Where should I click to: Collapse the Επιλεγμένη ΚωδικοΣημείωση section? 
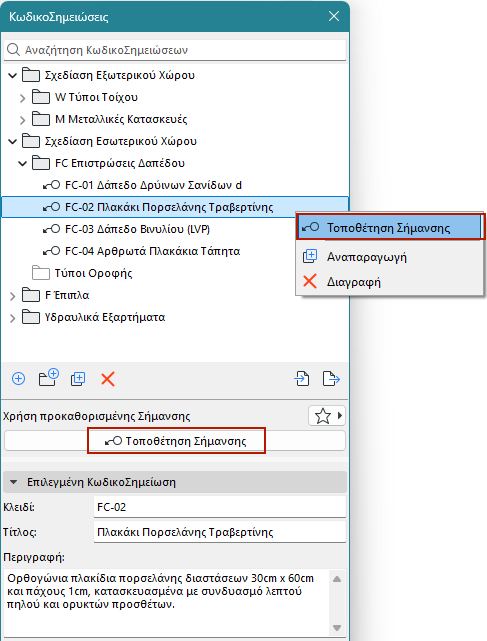point(13,482)
